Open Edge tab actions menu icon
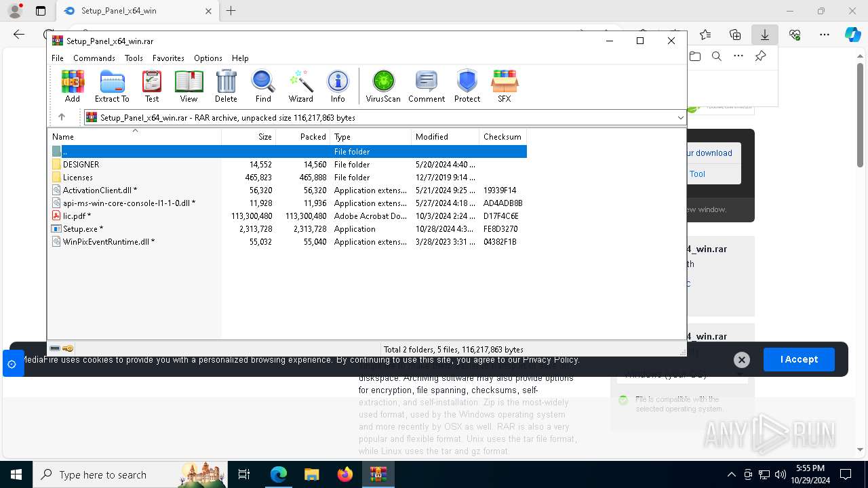The image size is (868, 488). click(41, 11)
